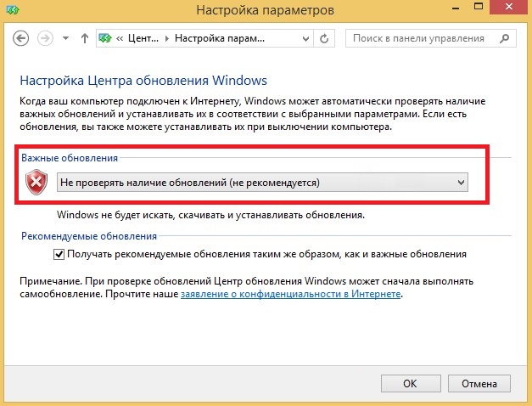Click the window title bar app icon

click(x=13, y=10)
